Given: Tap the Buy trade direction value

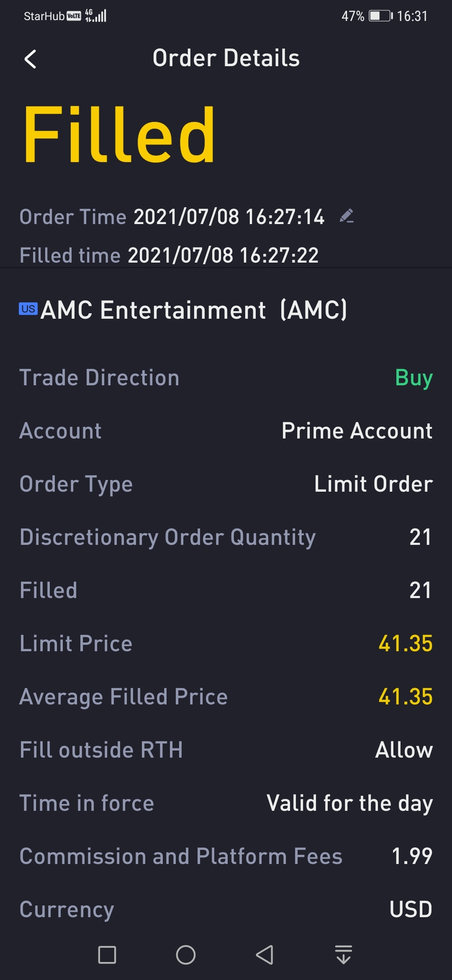Looking at the screenshot, I should [413, 378].
